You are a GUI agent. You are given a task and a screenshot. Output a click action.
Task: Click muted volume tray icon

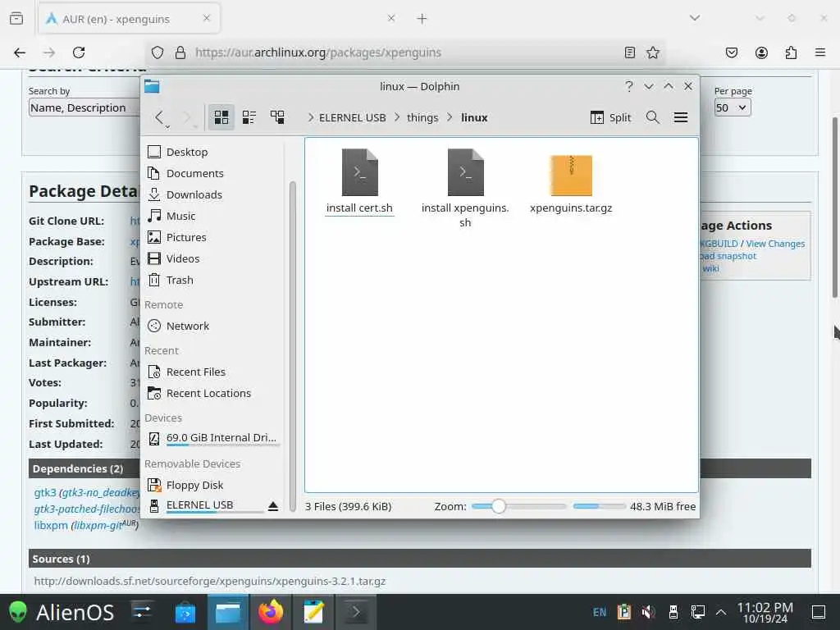648,612
